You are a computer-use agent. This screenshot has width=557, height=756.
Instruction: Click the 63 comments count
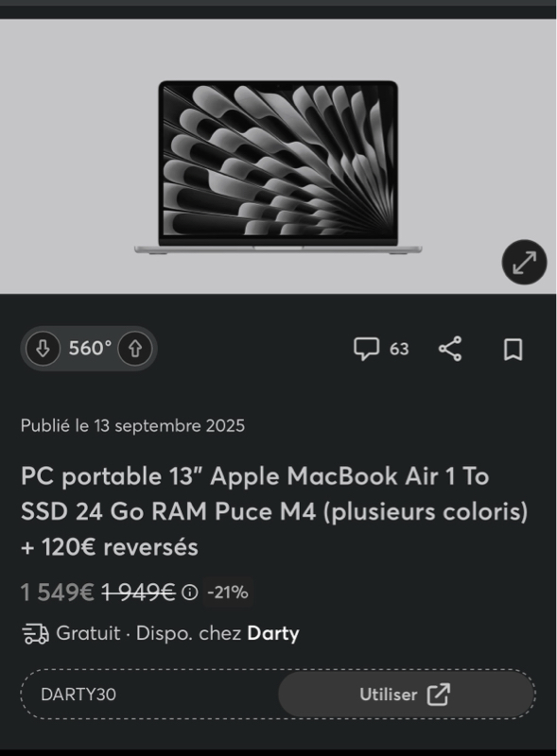(x=399, y=349)
